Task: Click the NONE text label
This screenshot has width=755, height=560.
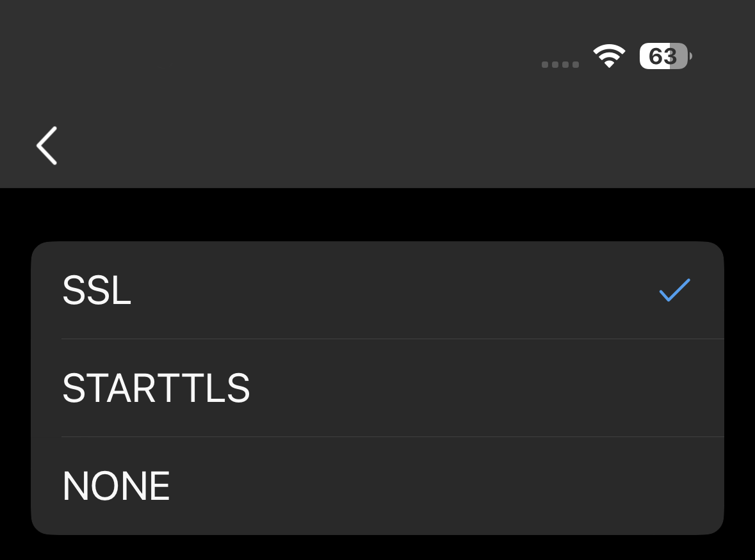Action: (116, 486)
